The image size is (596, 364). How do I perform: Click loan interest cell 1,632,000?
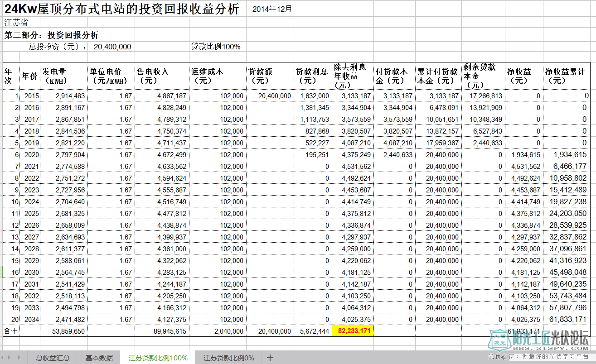(x=313, y=96)
